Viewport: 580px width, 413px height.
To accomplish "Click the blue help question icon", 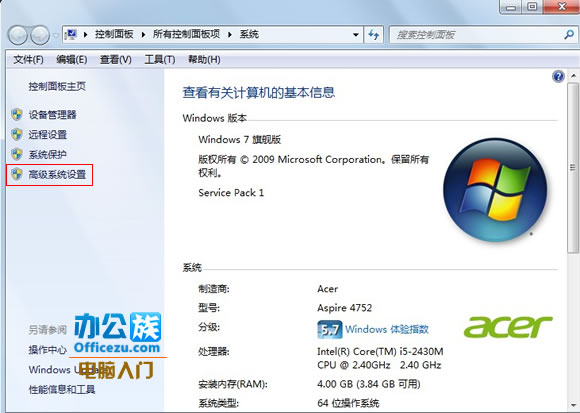I will point(558,77).
